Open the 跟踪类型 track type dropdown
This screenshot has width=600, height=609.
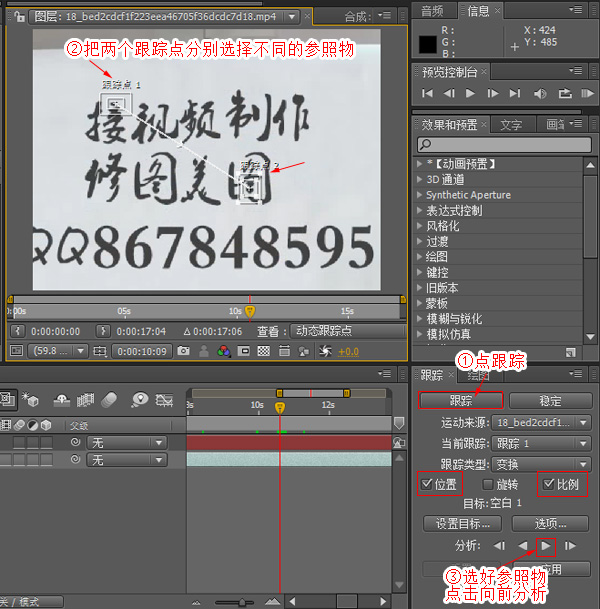(x=541, y=464)
